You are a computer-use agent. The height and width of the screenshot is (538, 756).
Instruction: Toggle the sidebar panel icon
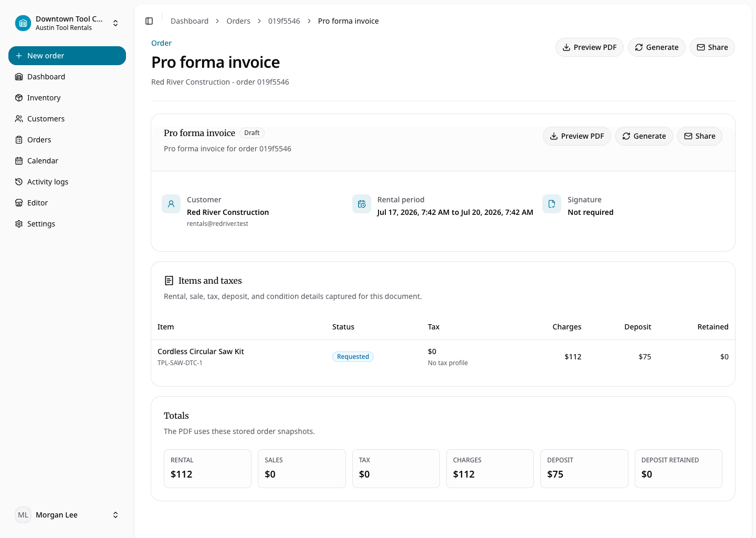pyautogui.click(x=149, y=21)
